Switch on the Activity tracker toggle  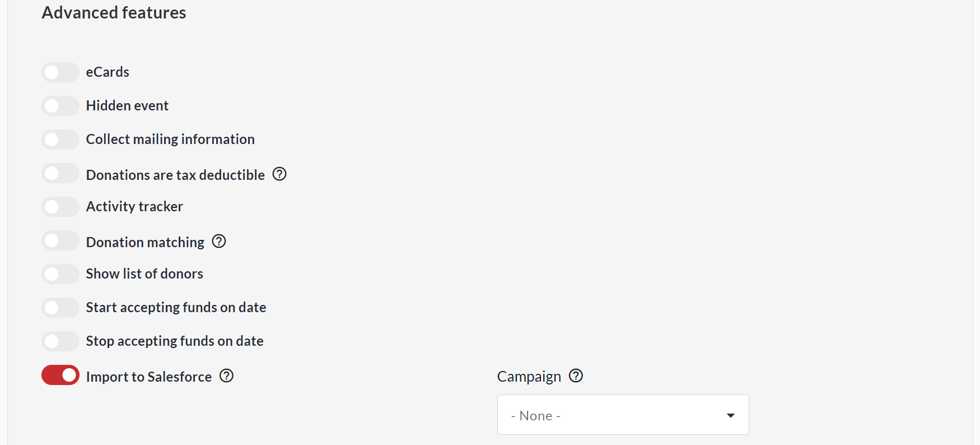(60, 207)
